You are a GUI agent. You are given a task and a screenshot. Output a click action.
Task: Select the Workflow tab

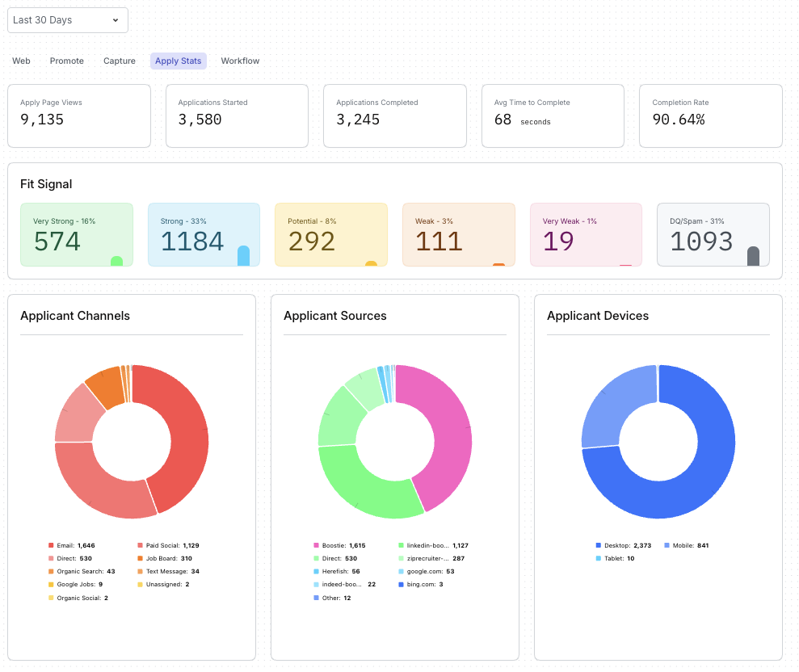[240, 61]
